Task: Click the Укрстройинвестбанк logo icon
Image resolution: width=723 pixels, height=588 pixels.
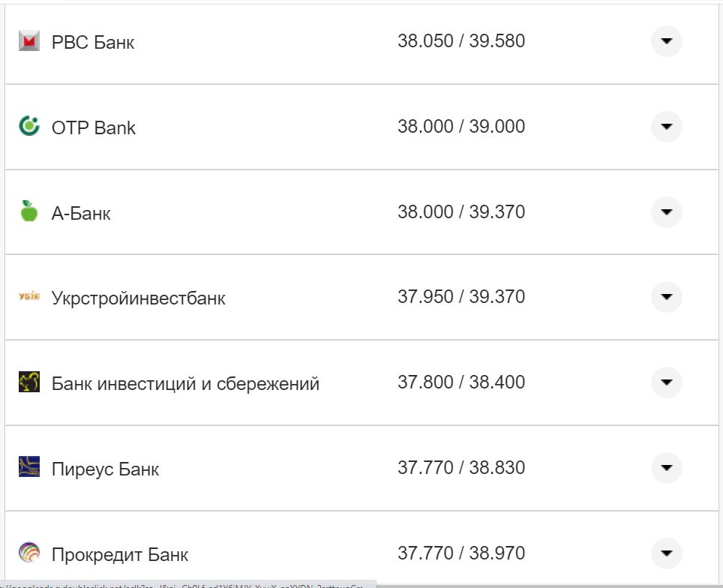Action: tap(28, 297)
